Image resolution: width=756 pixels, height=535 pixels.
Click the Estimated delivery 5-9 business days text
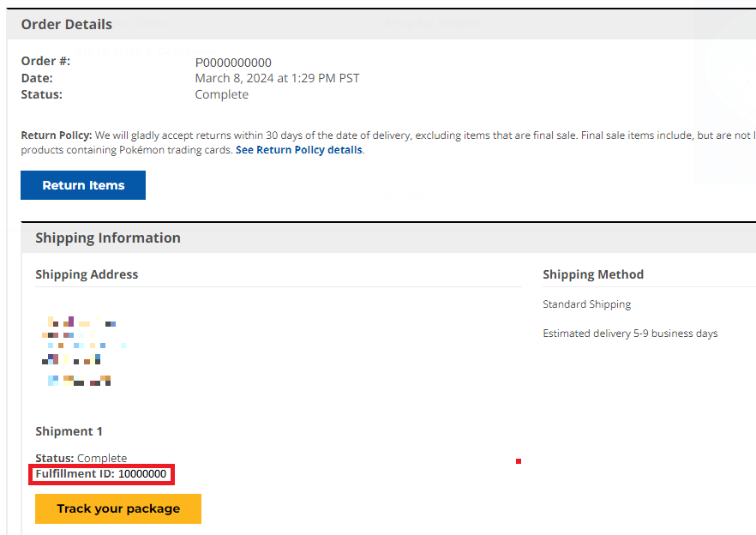(x=630, y=334)
